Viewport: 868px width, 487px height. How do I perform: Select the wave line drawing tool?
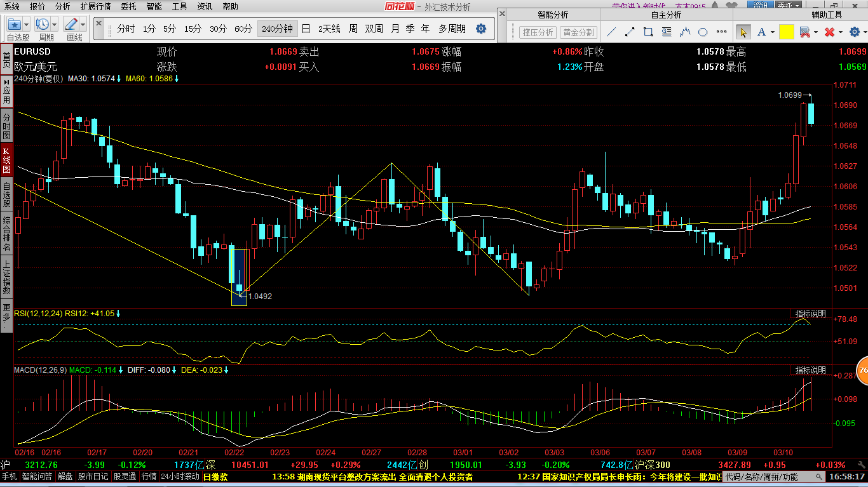[x=685, y=32]
